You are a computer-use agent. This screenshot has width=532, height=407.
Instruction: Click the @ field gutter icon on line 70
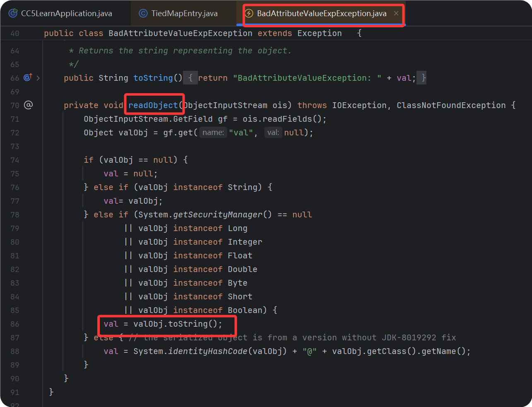(28, 105)
